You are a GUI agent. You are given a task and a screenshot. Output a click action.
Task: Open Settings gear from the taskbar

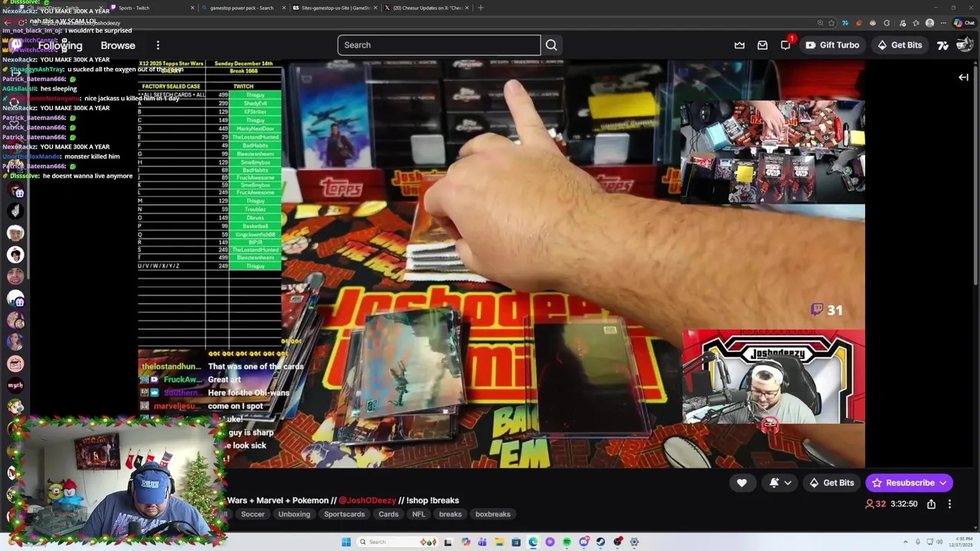634,542
